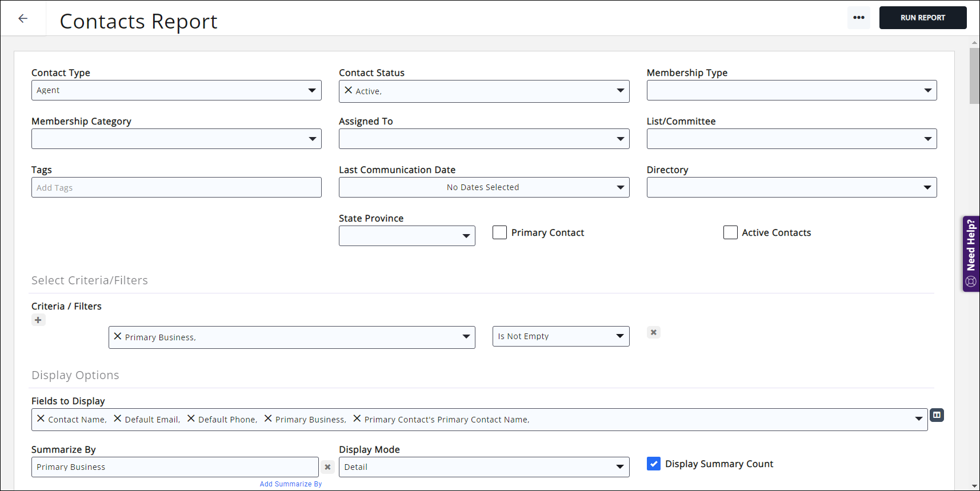Clear the Primary Business summarize-by field

tap(327, 467)
